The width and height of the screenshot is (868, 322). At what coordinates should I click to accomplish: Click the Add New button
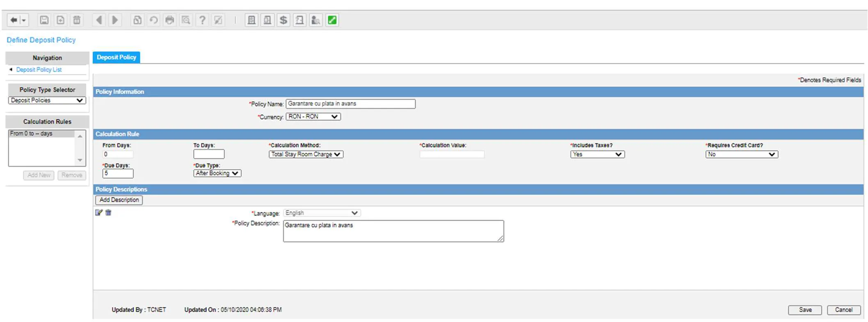tap(39, 175)
